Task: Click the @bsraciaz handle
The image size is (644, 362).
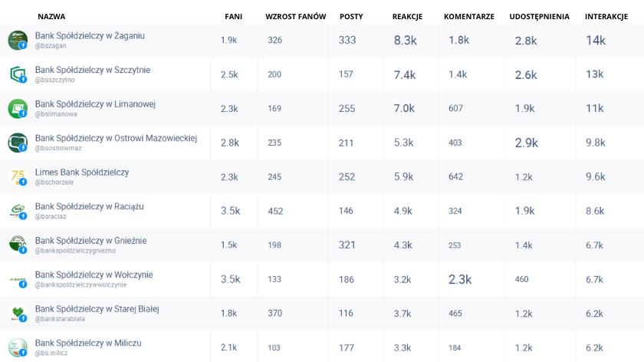Action: 50,216
